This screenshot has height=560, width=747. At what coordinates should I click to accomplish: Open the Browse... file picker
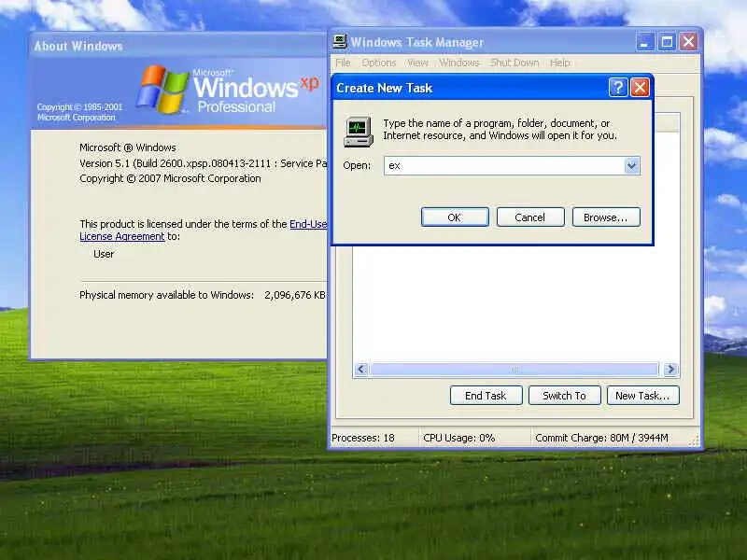(x=605, y=217)
